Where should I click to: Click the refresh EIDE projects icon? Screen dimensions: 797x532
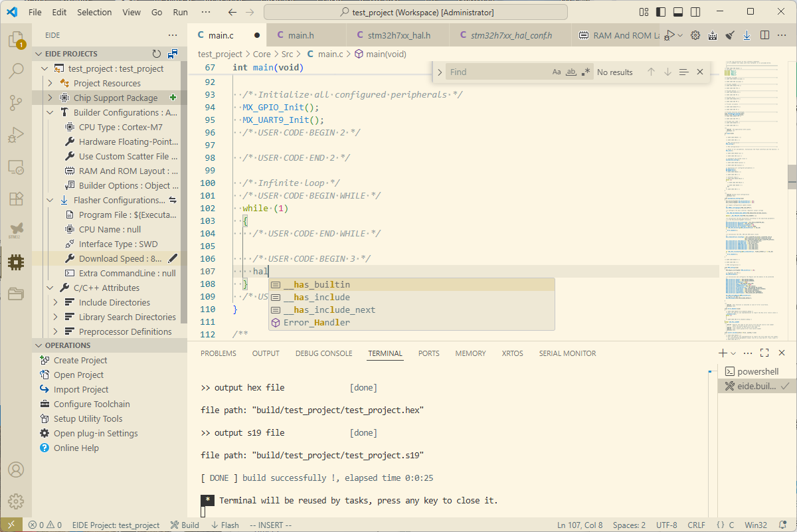(157, 54)
